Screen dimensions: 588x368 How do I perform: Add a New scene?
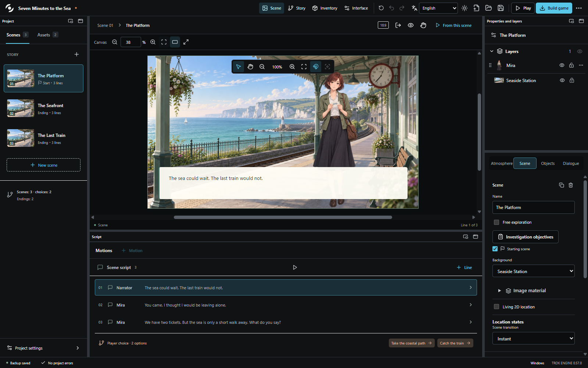tap(43, 165)
